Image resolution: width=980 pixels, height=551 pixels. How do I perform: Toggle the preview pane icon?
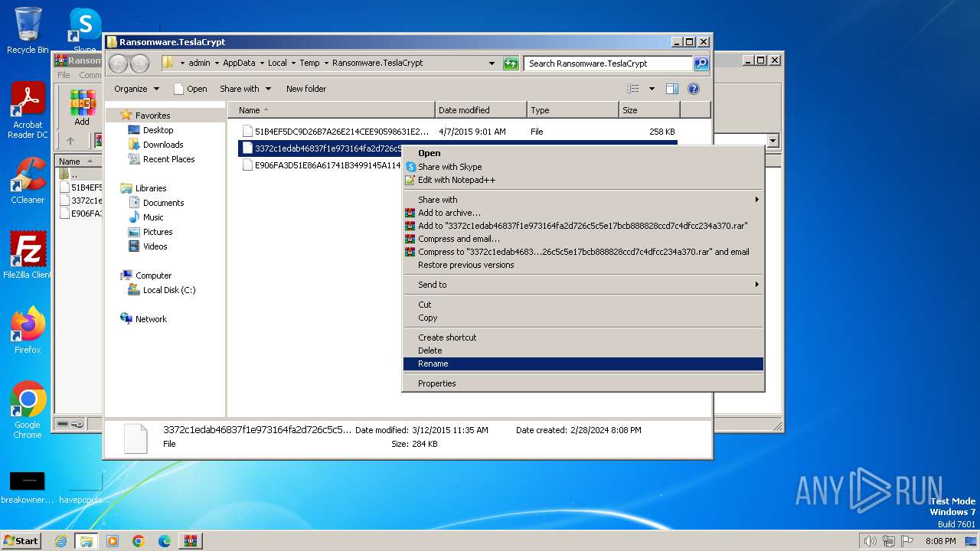pyautogui.click(x=672, y=89)
